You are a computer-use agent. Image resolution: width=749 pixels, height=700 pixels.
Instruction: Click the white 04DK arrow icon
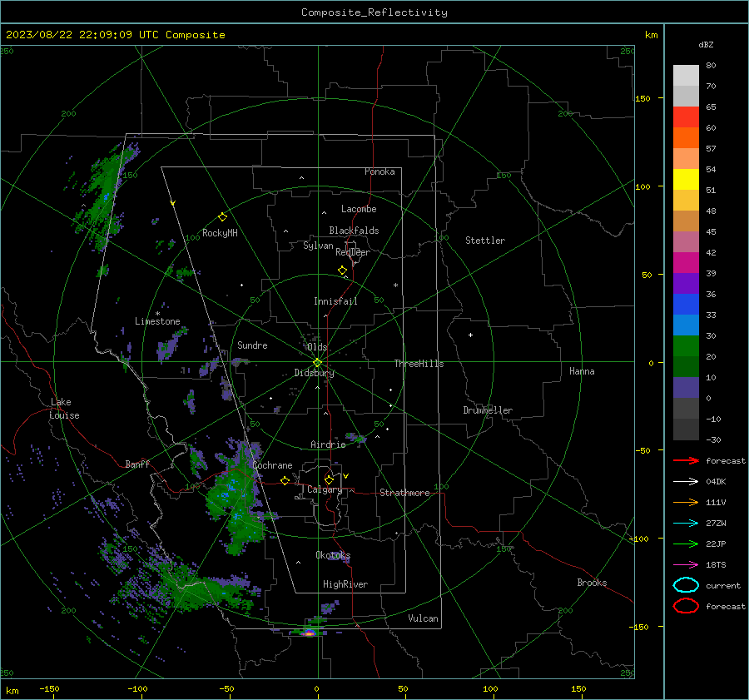click(686, 482)
